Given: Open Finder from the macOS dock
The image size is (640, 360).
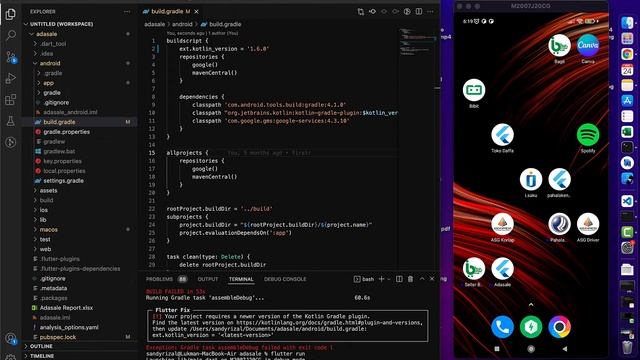Looking at the screenshot, I should (627, 22).
